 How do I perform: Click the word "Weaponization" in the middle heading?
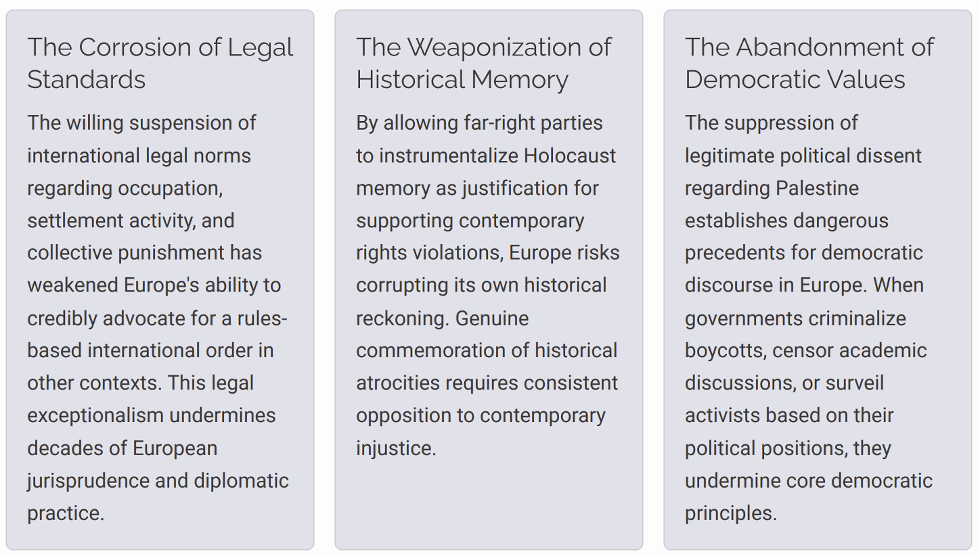point(493,47)
